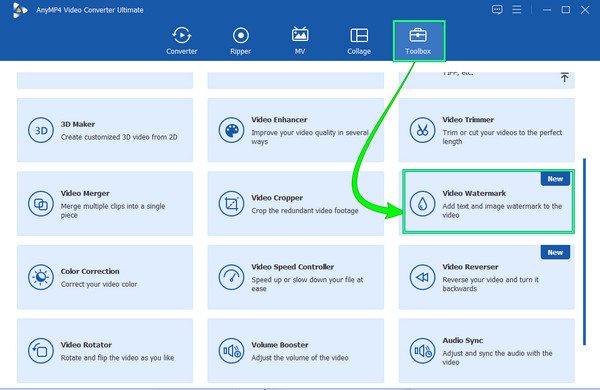Click the Video Trimmer scissors icon

coord(422,130)
